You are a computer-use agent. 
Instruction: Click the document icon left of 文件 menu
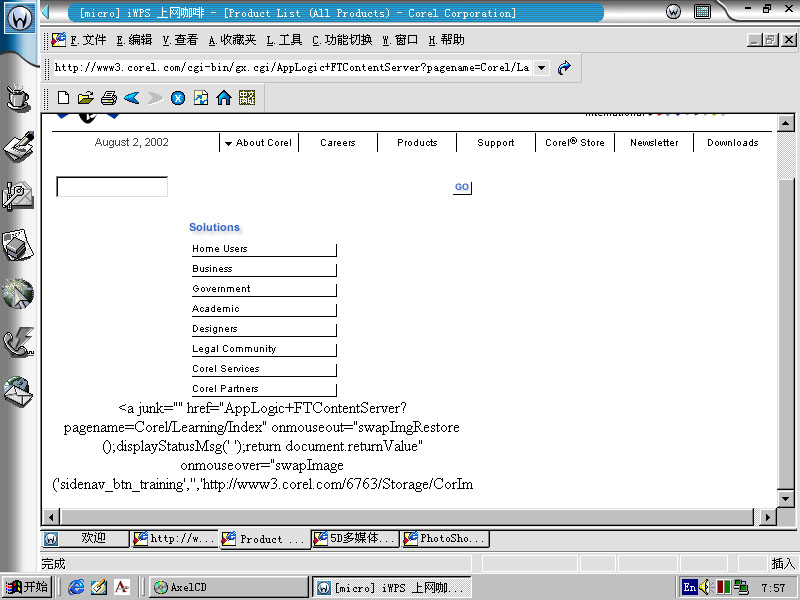click(x=59, y=40)
